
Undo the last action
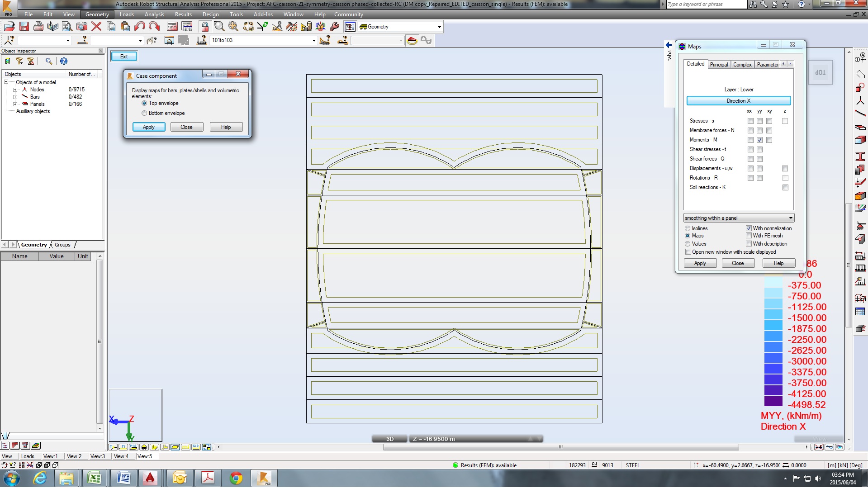coord(139,26)
